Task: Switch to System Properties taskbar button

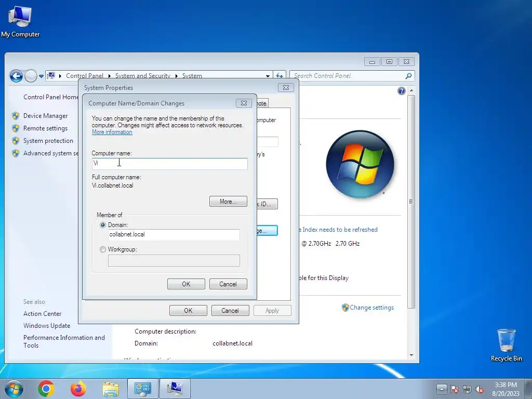Action: coord(175,389)
